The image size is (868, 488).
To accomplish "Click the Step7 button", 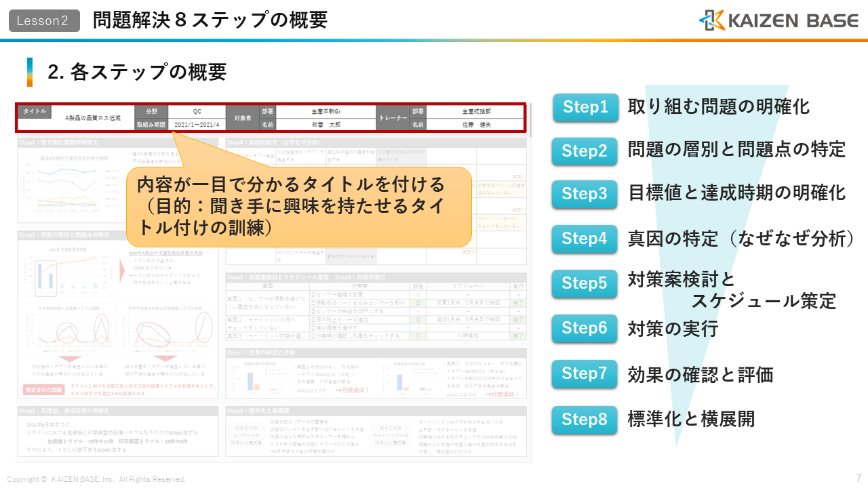I will tap(585, 373).
